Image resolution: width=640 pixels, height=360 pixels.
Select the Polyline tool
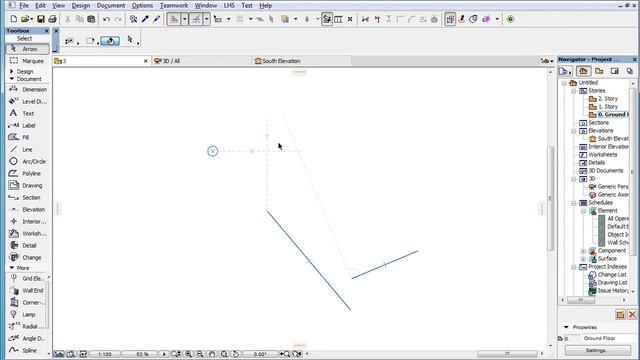click(27, 173)
